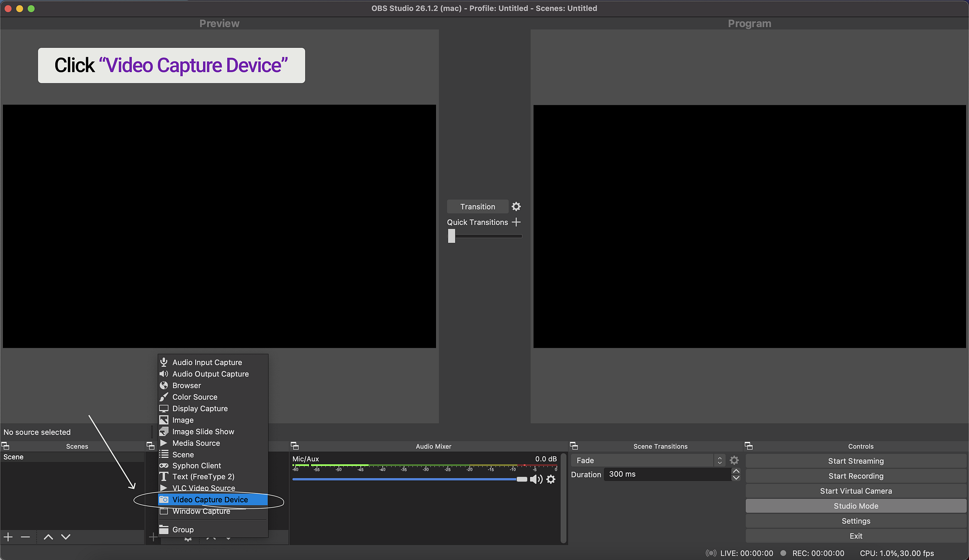Image resolution: width=969 pixels, height=560 pixels.
Task: Open Fade transition properties gear
Action: pyautogui.click(x=735, y=460)
